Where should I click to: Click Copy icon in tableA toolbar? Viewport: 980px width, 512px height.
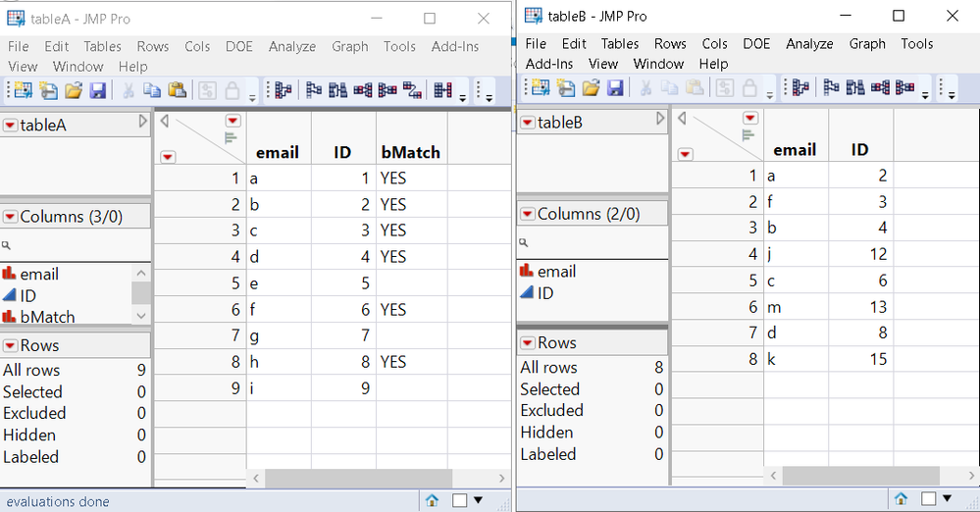(x=152, y=91)
